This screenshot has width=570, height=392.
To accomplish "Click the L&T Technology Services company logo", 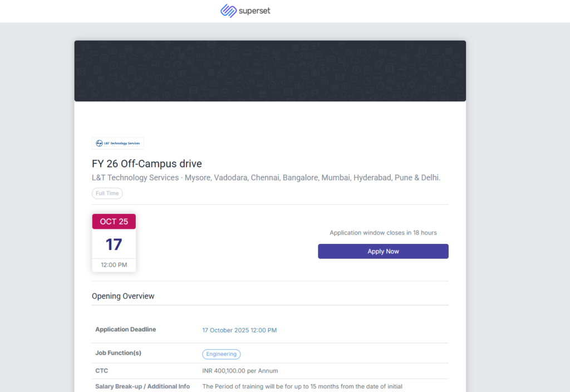I will [x=118, y=143].
